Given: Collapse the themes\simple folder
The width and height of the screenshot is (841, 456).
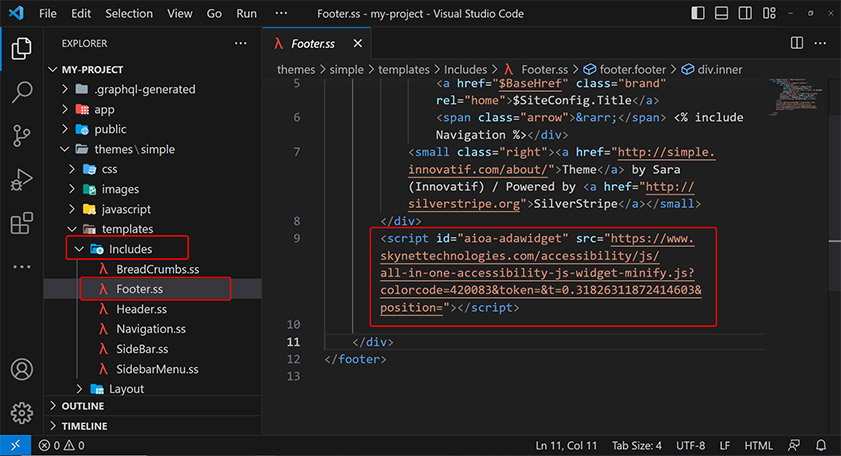Looking at the screenshot, I should click(65, 149).
